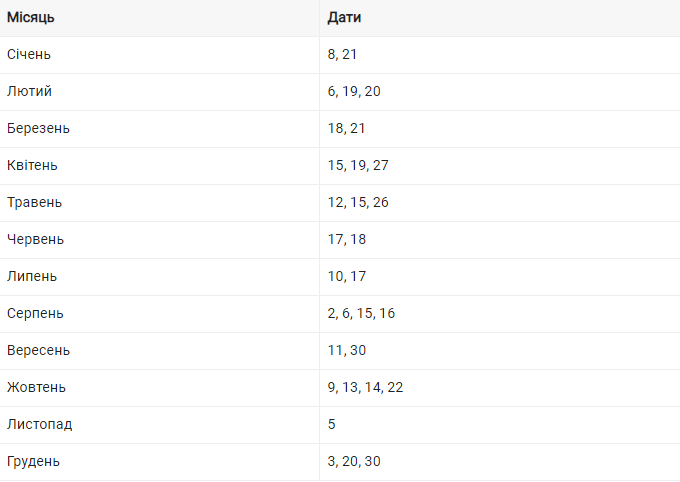Select the 9, 13, 14, 22 dates cell
Screen dimensions: 680x482
[365, 387]
